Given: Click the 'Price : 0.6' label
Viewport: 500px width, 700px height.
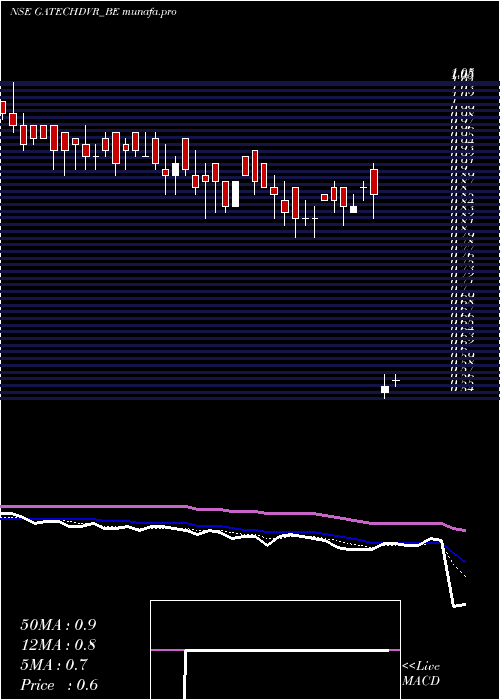Looking at the screenshot, I should [x=59, y=685].
